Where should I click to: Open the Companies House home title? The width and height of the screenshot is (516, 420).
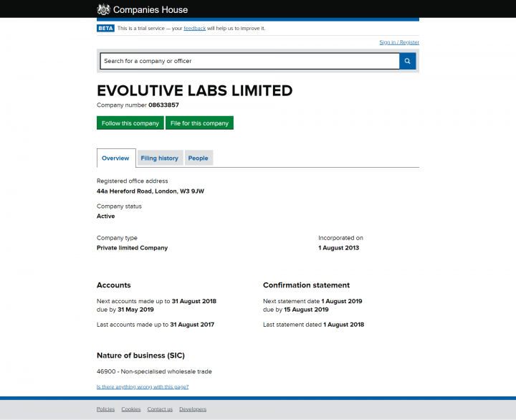tap(150, 10)
